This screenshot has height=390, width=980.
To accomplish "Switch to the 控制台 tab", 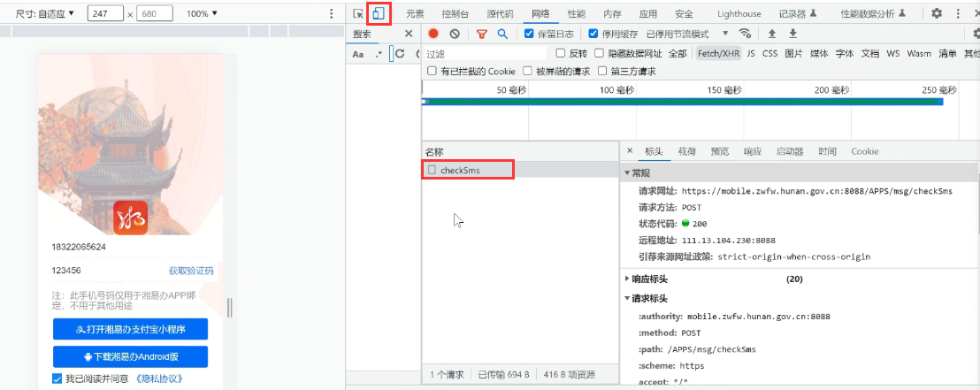I will click(456, 14).
